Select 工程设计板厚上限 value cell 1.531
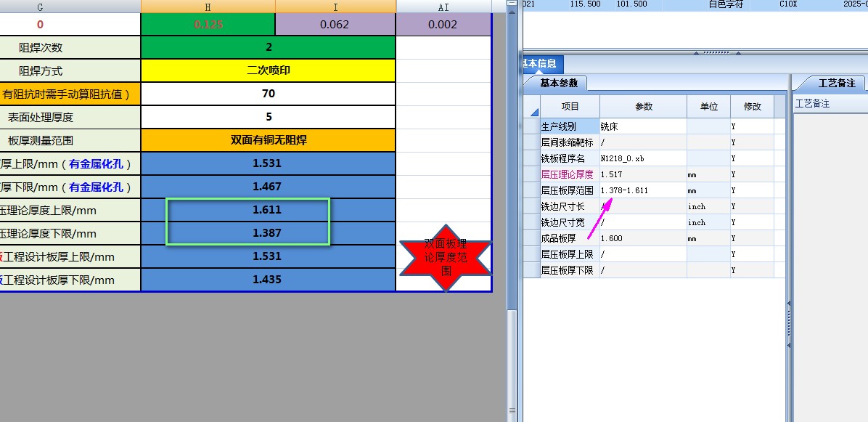This screenshot has width=868, height=422. 269,257
